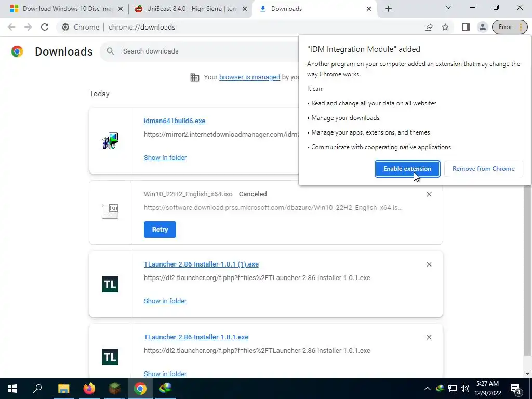Open network settings from the tray
Screen dimensions: 532x399
click(453, 389)
